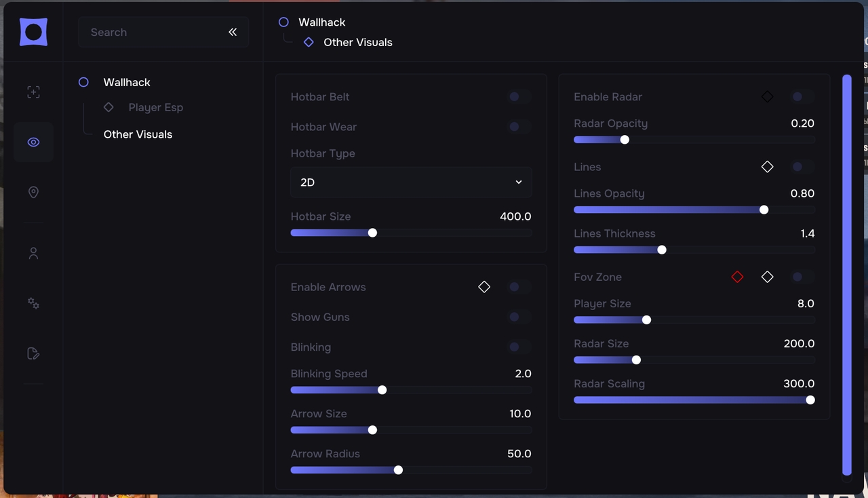
Task: Click Other Visuals in the breadcrumb
Action: tap(357, 42)
